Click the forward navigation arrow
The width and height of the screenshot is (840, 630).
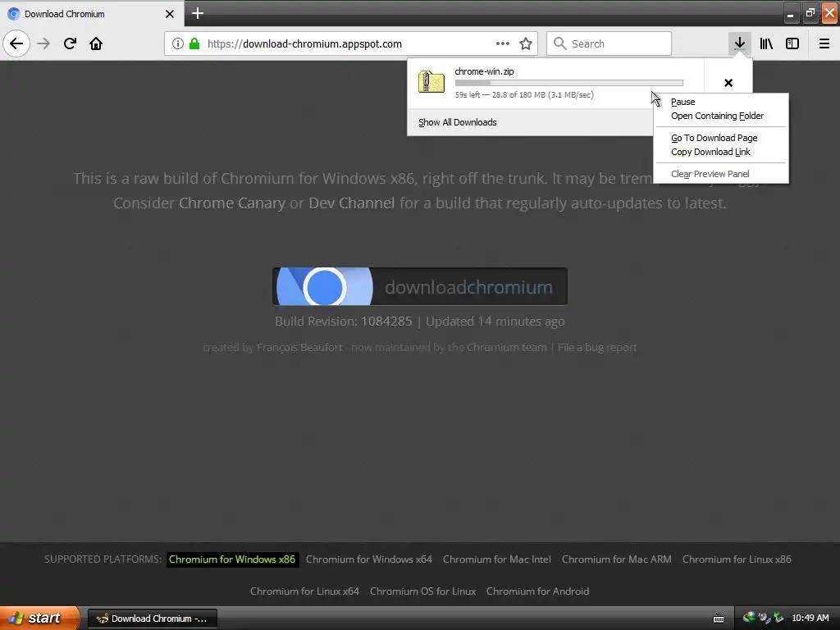coord(43,43)
